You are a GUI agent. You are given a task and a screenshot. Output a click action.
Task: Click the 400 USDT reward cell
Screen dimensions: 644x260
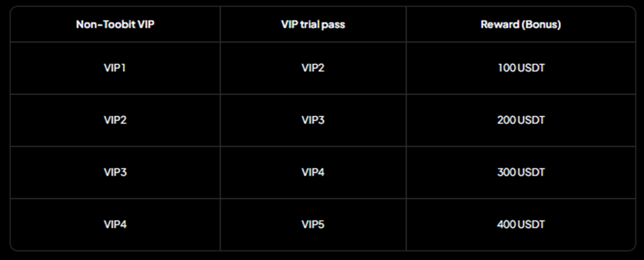coord(521,224)
